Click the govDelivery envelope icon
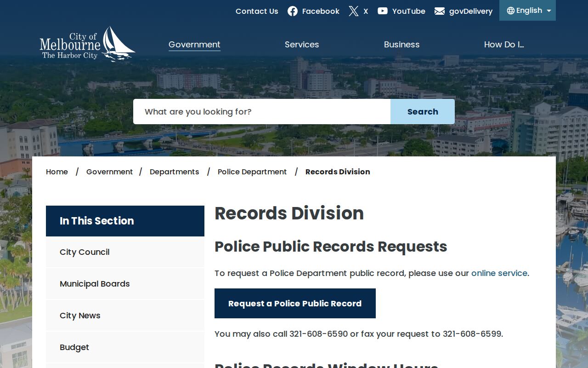The image size is (588, 368). [x=440, y=11]
